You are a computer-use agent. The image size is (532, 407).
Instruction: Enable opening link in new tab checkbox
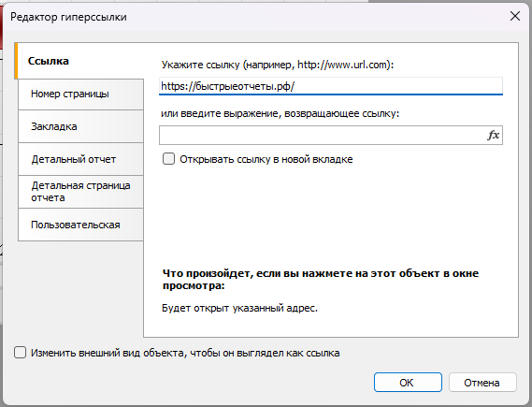click(168, 159)
